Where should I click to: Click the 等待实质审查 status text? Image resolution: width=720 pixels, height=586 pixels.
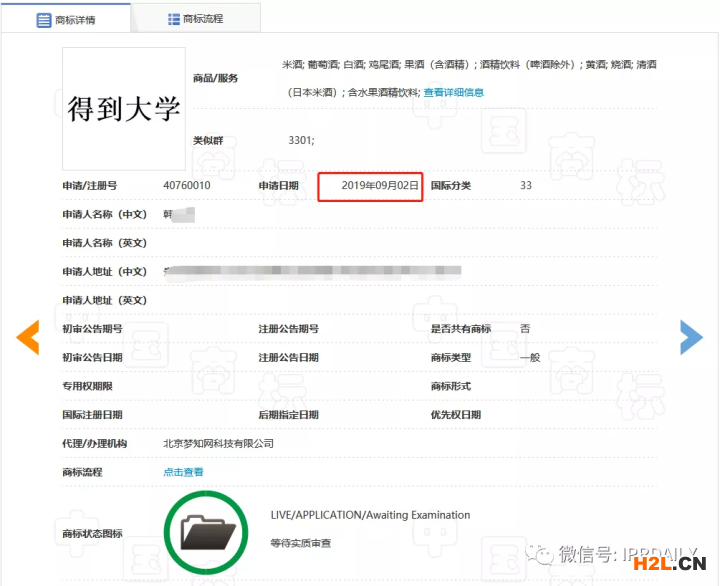[300, 543]
